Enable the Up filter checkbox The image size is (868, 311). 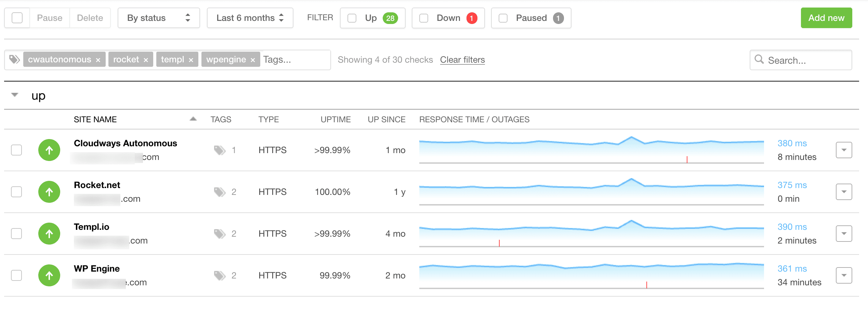pos(352,18)
